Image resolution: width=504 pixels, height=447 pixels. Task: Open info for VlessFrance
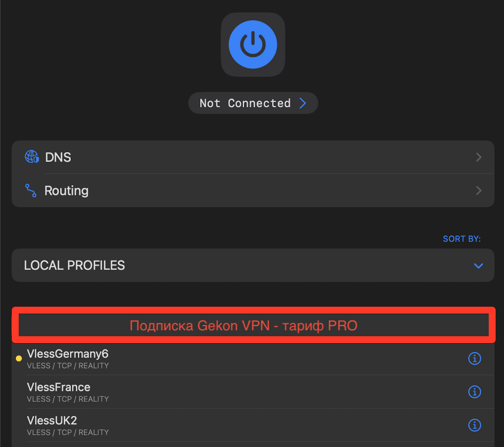coord(474,392)
